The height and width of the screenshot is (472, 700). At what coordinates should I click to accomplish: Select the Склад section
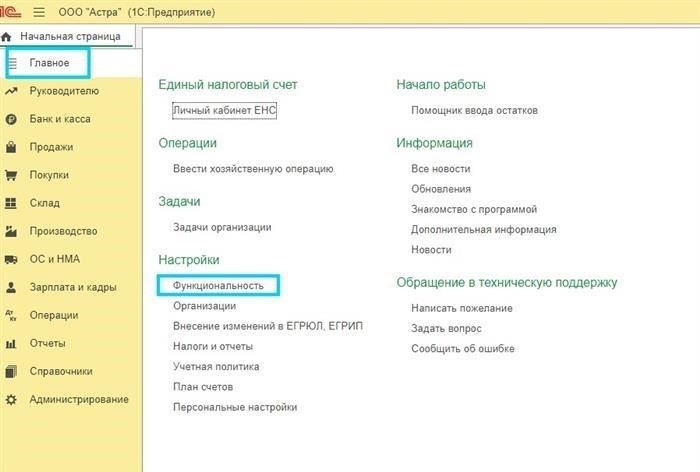tap(44, 203)
